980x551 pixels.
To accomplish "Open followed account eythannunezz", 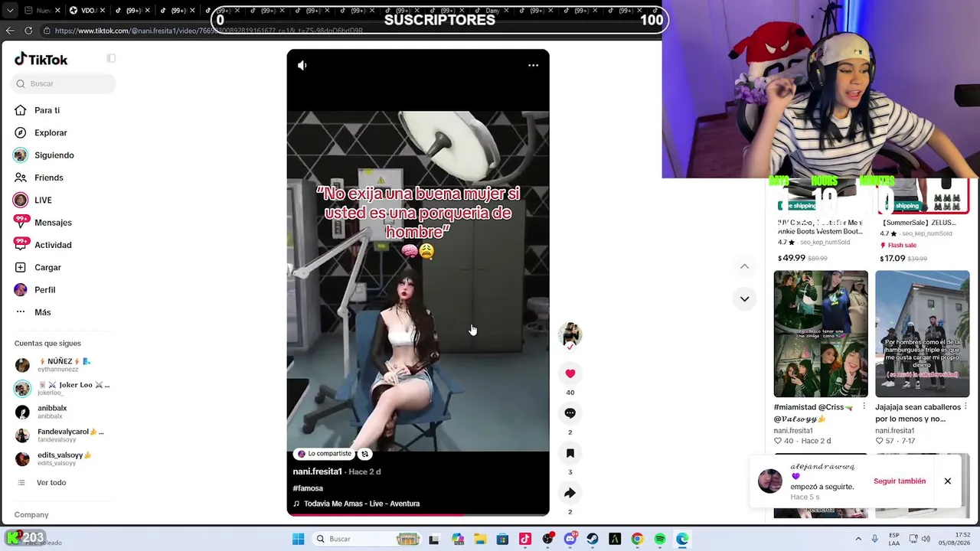I will (64, 365).
